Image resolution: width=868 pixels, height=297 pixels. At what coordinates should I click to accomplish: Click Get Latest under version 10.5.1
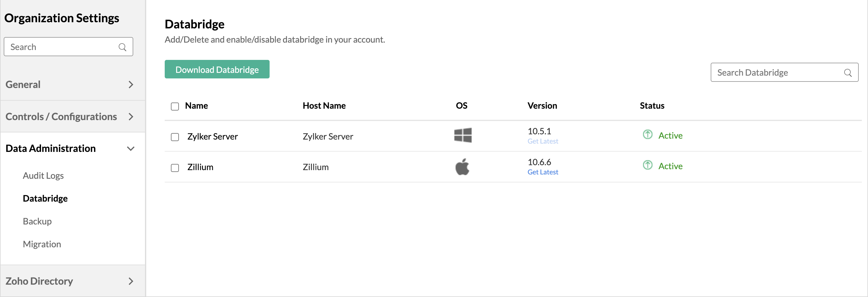[543, 141]
